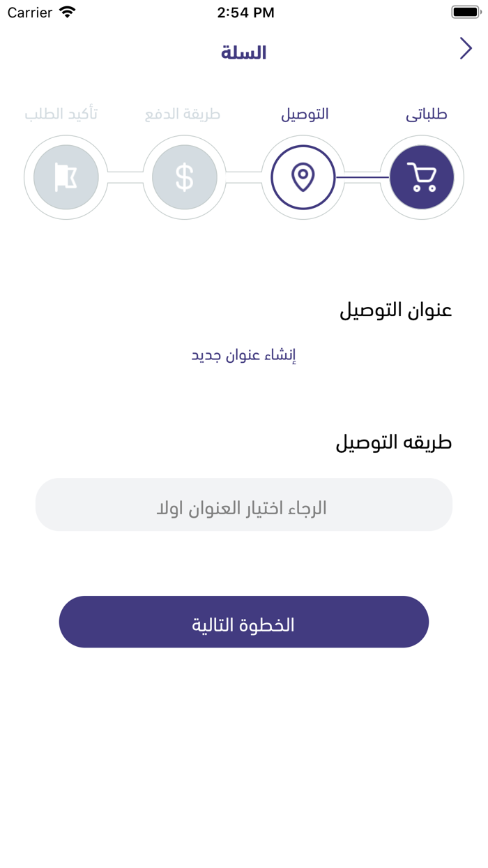Click the battery indicator icon
The image size is (488, 868).
click(466, 12)
